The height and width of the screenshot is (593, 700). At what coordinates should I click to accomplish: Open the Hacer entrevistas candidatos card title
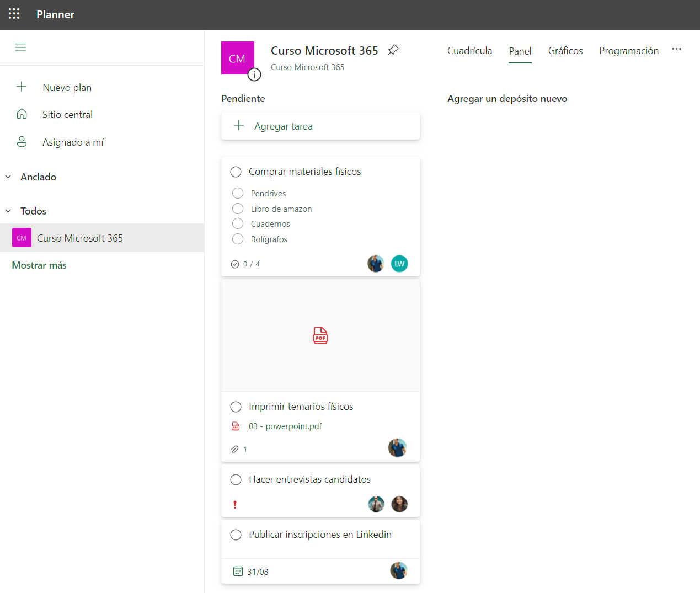pos(310,479)
